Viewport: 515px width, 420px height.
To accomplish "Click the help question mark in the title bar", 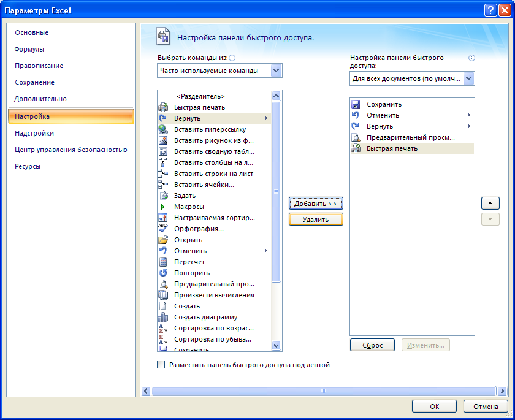I will pyautogui.click(x=490, y=10).
